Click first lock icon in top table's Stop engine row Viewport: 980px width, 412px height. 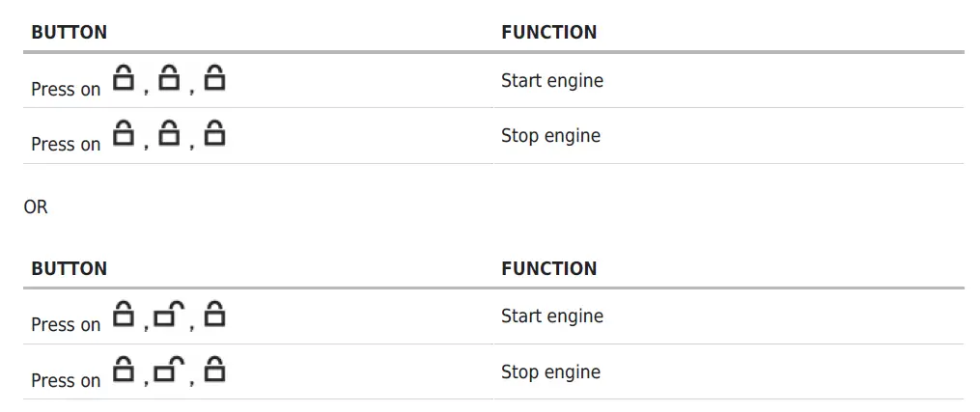point(123,133)
